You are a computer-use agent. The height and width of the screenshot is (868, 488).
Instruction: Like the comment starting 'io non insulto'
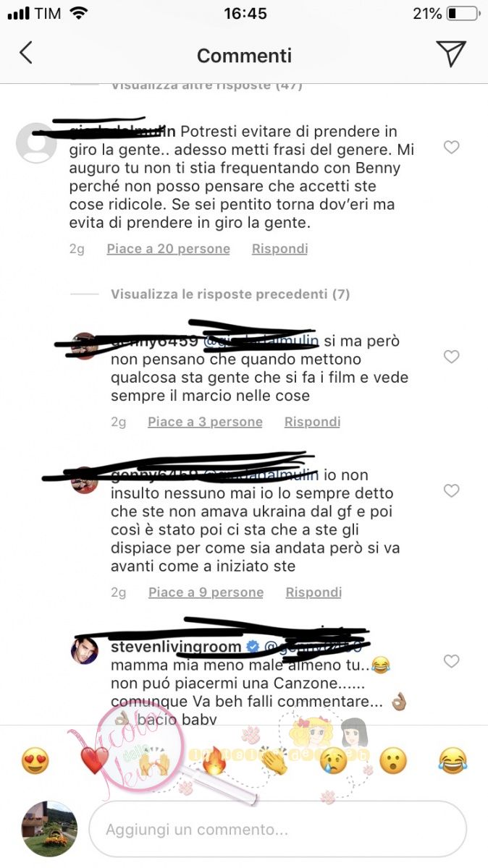pos(451,491)
